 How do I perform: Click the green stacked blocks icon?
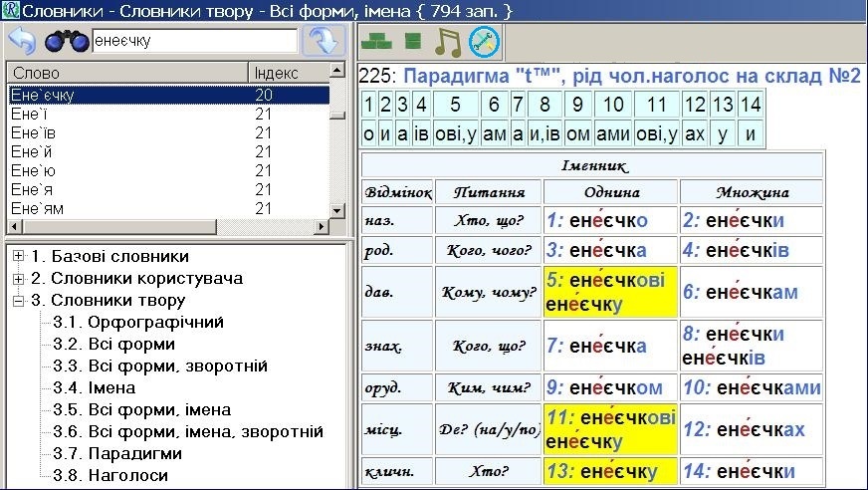(413, 41)
